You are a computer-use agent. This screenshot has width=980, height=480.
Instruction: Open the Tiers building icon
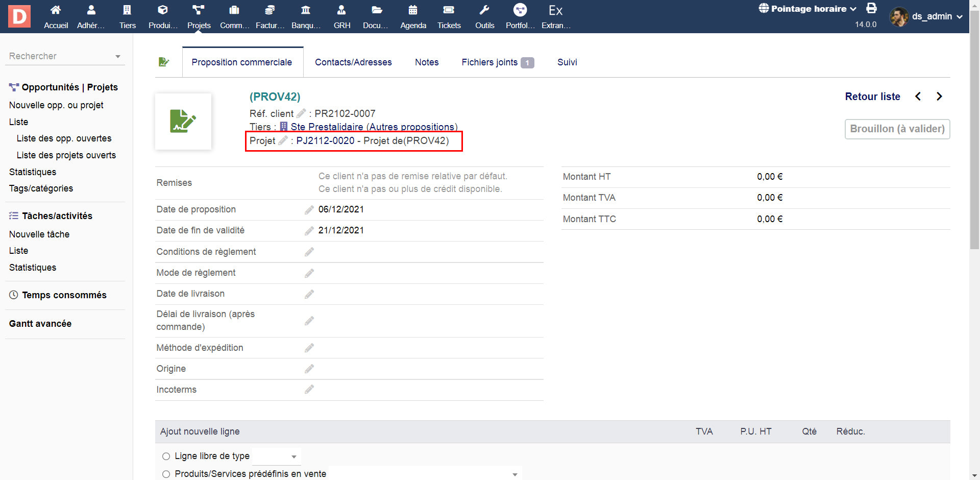[127, 10]
